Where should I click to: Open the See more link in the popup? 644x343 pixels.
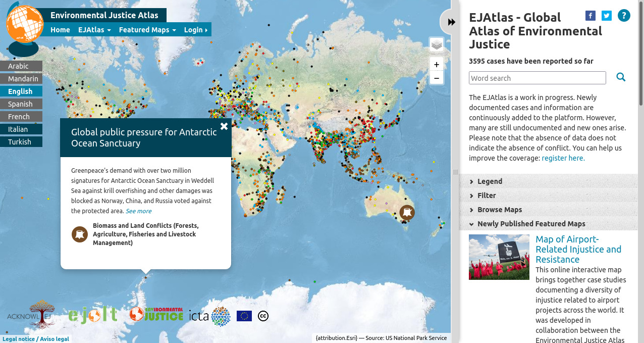(138, 211)
